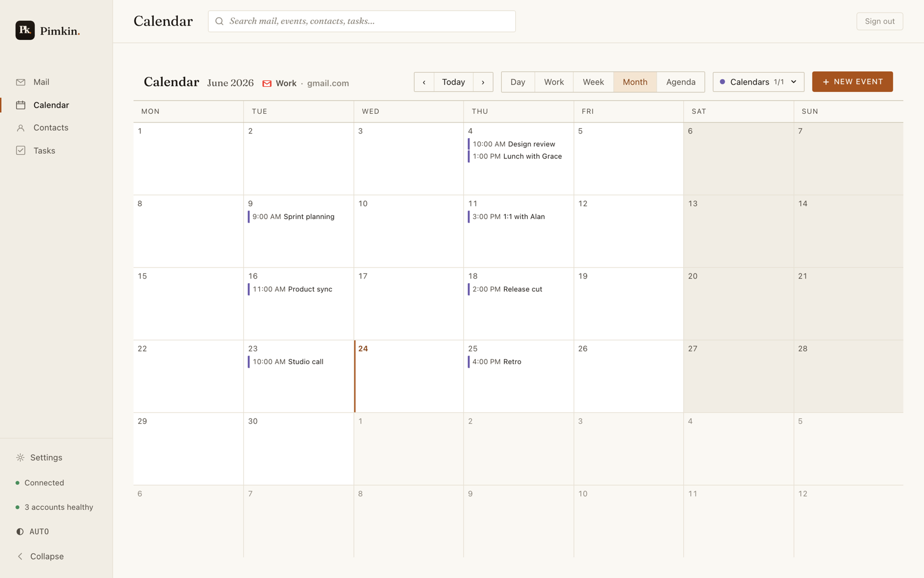This screenshot has width=924, height=578.
Task: Select the Calendar icon in the sidebar
Action: tap(21, 105)
